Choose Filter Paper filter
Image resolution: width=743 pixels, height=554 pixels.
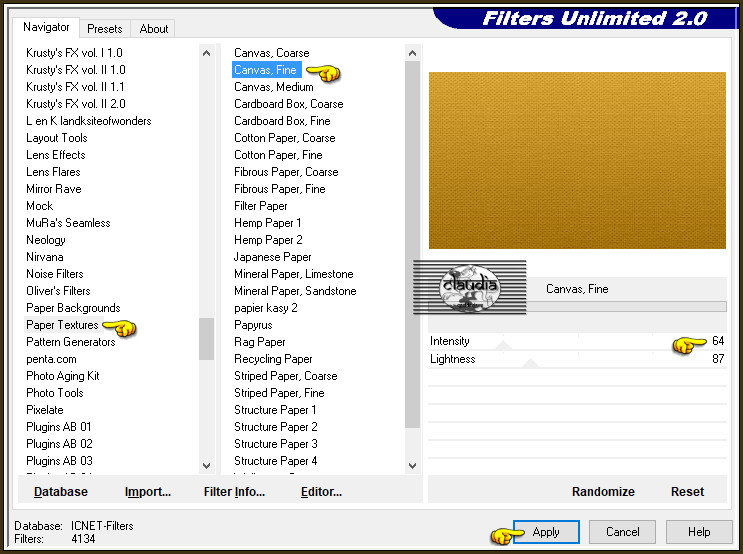coord(261,206)
